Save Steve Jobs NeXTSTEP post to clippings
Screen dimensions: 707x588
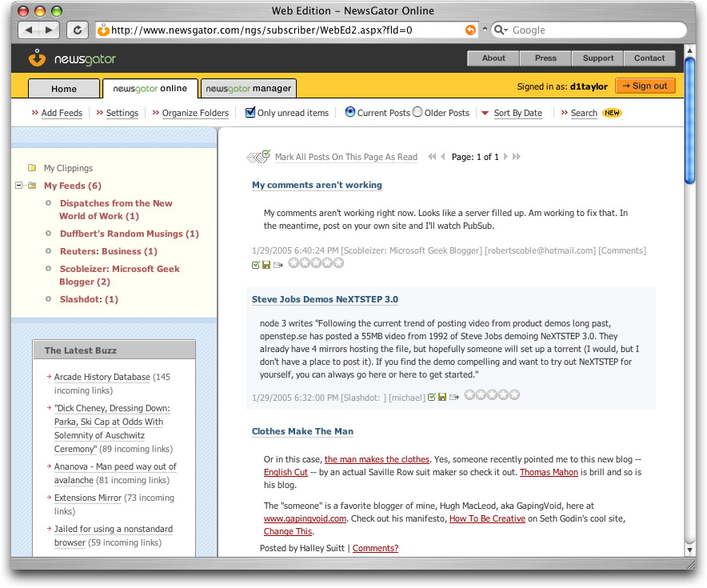click(442, 397)
